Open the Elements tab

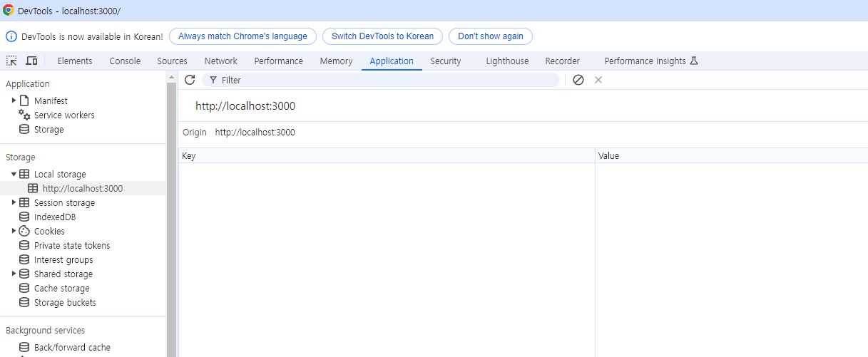tap(75, 61)
